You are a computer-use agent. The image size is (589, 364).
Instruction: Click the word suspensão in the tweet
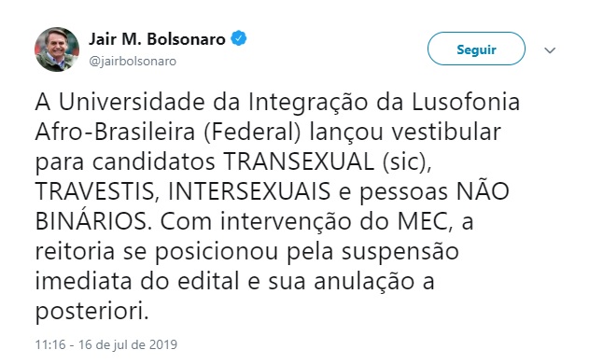pyautogui.click(x=400, y=252)
